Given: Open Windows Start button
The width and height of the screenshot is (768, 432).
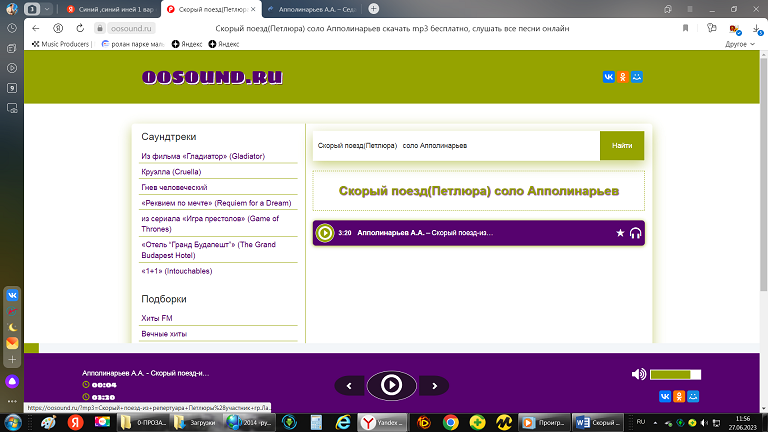Looking at the screenshot, I should click(x=12, y=423).
